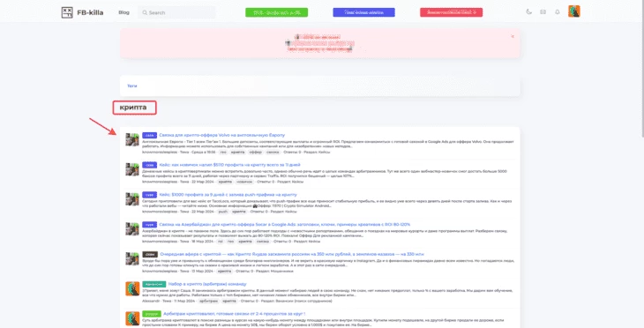Click the prefix label on $5110 profit thread

point(149,165)
